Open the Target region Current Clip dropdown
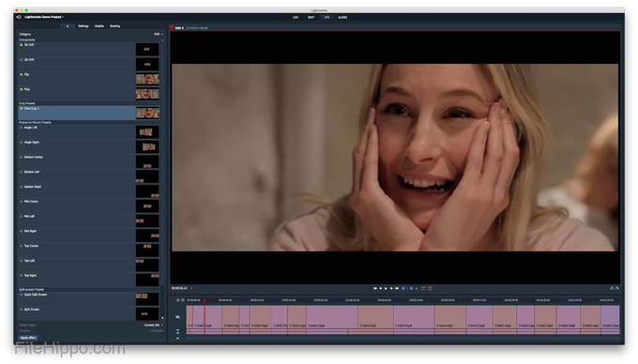Image resolution: width=638 pixels, height=364 pixels. point(153,326)
